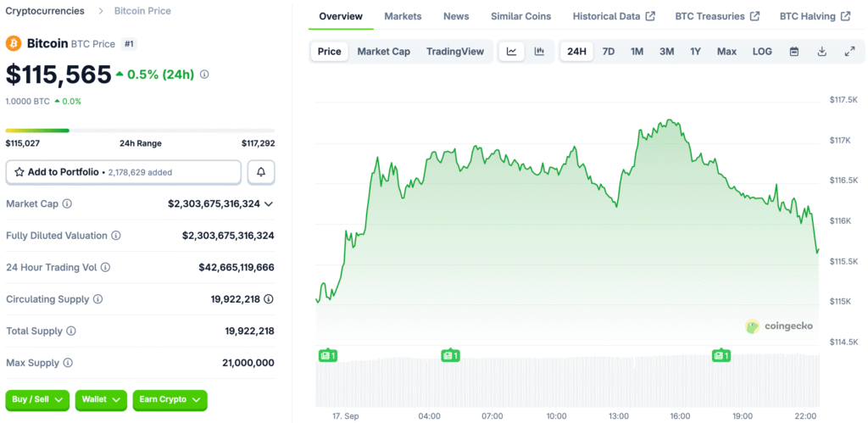Click the Fully Diluted Valuation info icon
The width and height of the screenshot is (868, 423).
tap(115, 236)
